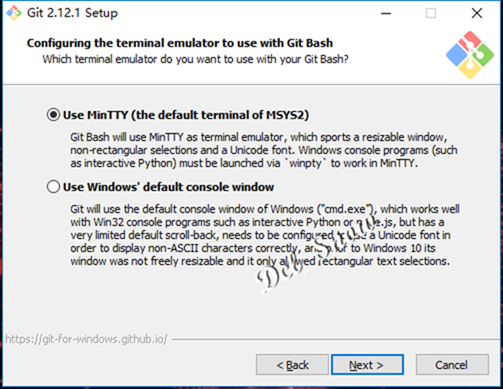Click the 'Use MinTTY (the default terminal of MSYS2)' label
The width and height of the screenshot is (503, 389).
point(186,115)
